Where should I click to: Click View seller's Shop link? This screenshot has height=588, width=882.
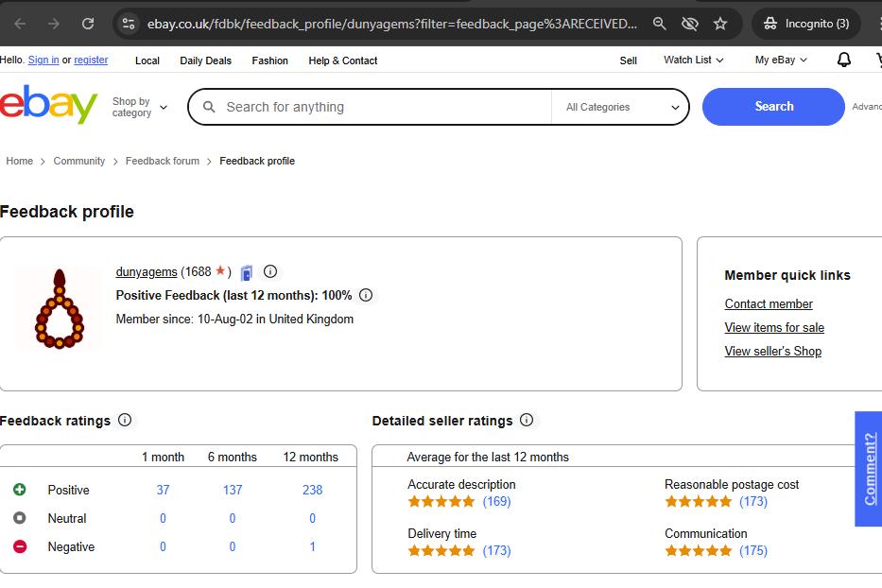pyautogui.click(x=773, y=351)
